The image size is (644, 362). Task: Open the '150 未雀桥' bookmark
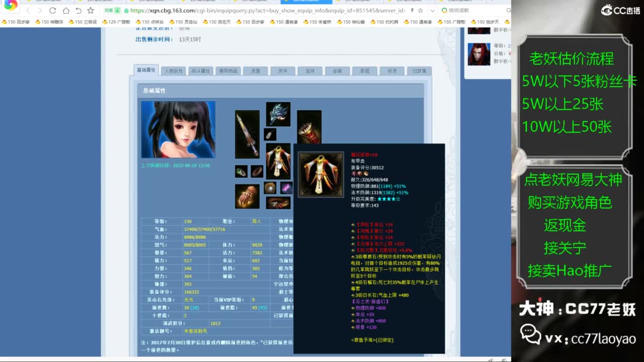317,22
